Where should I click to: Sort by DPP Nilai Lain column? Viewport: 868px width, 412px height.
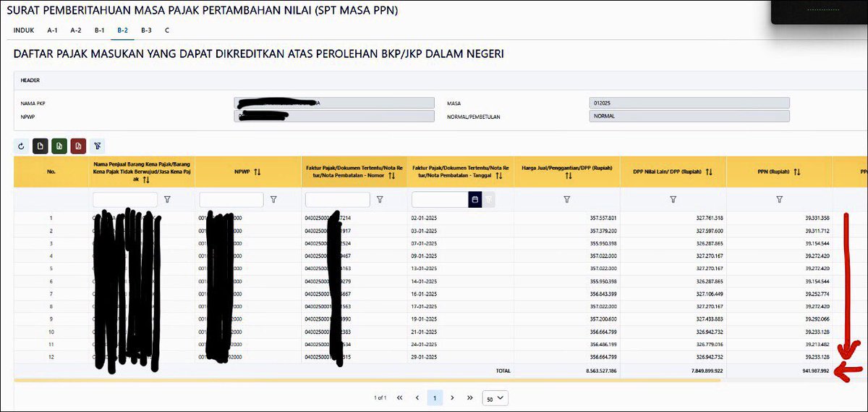(709, 172)
